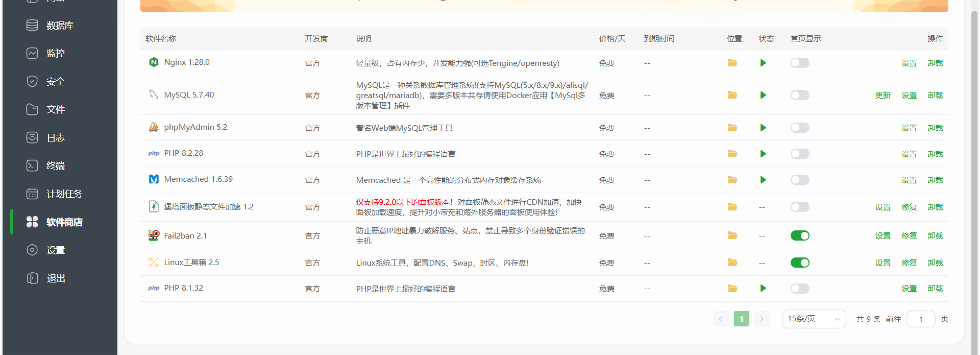Open the MySQL location folder icon

point(732,95)
